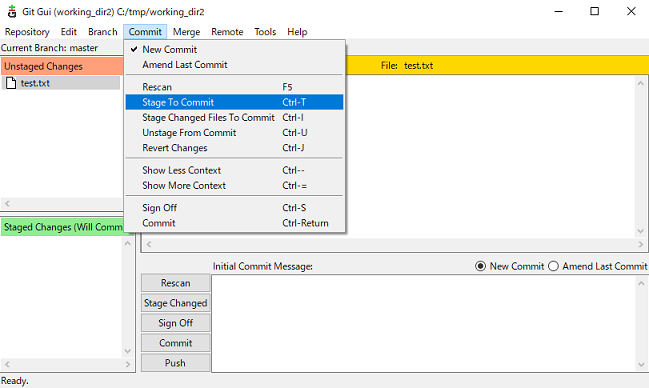Choose Stage To Commit menu entry
This screenshot has width=649, height=388.
(x=234, y=102)
